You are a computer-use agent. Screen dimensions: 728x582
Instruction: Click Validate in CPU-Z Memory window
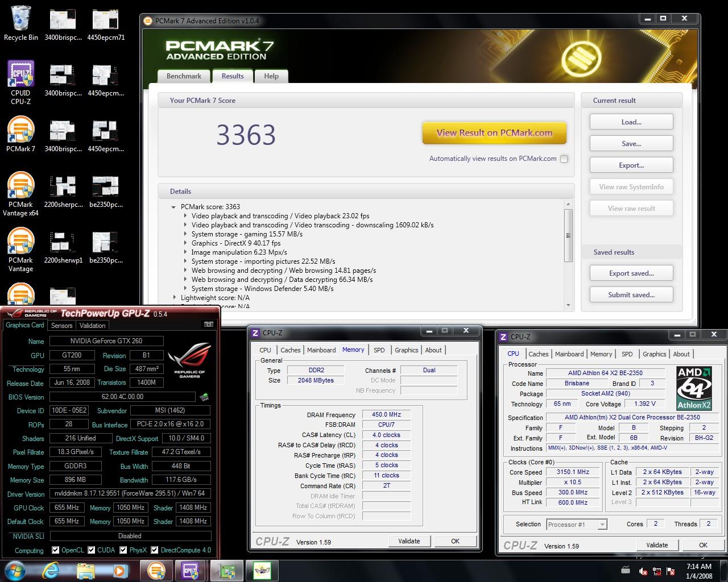(409, 541)
